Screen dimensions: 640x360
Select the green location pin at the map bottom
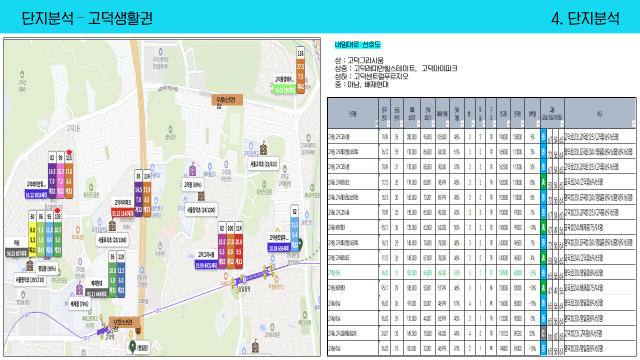[x=132, y=347]
